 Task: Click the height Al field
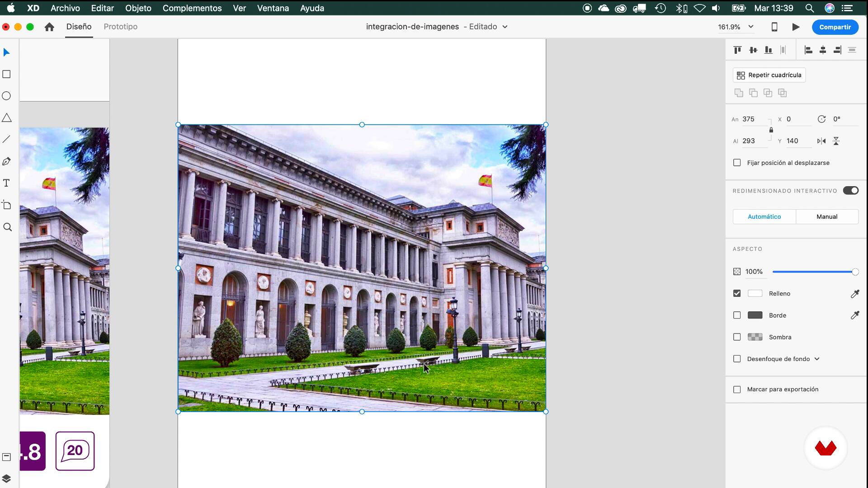click(755, 141)
